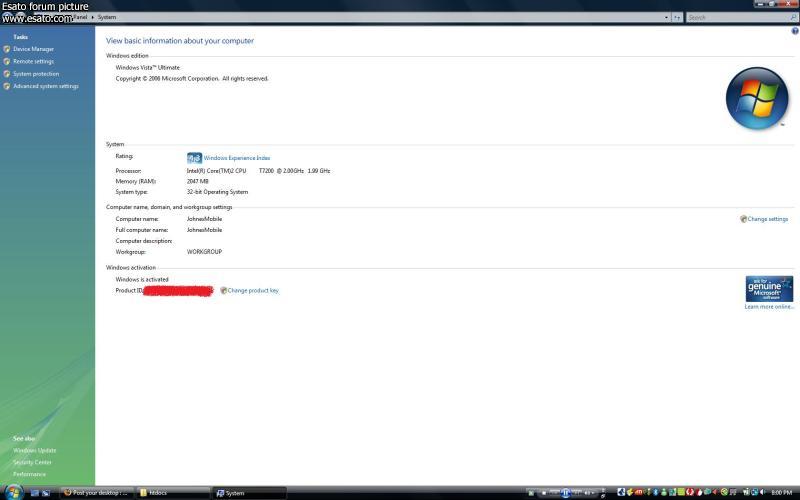Click Show Desktop quick launch icon
The image size is (800, 500).
(x=34, y=493)
